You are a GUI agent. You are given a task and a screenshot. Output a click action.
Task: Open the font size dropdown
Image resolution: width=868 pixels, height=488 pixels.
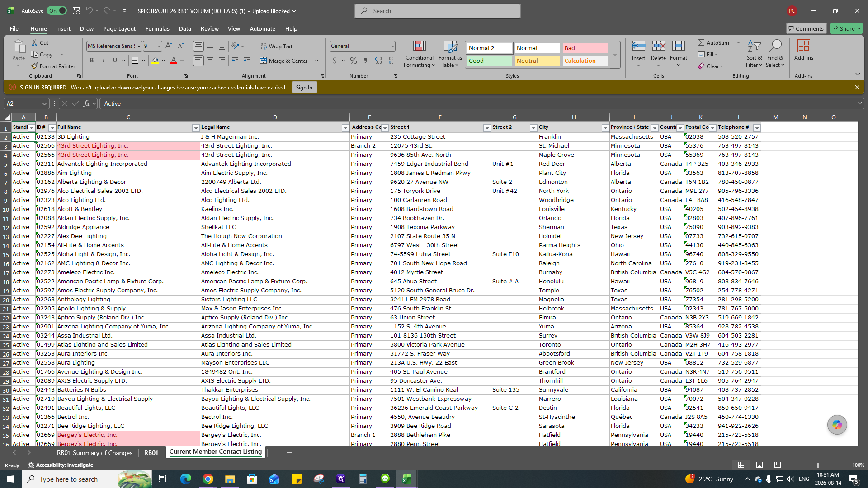(159, 46)
